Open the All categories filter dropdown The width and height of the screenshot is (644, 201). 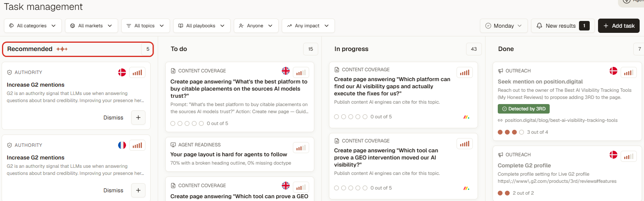(33, 26)
